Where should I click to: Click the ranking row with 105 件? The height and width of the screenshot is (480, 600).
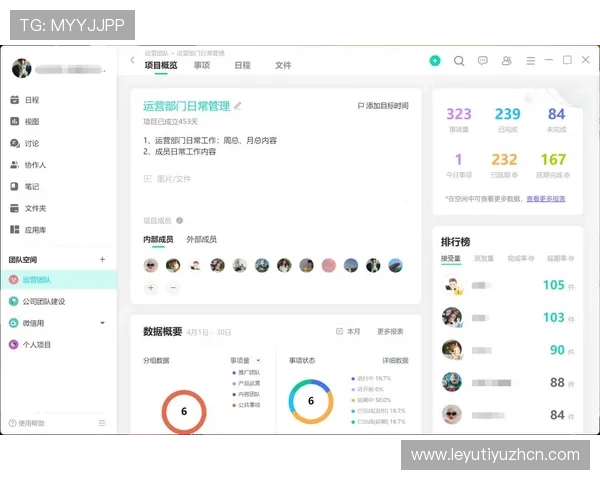(x=508, y=285)
